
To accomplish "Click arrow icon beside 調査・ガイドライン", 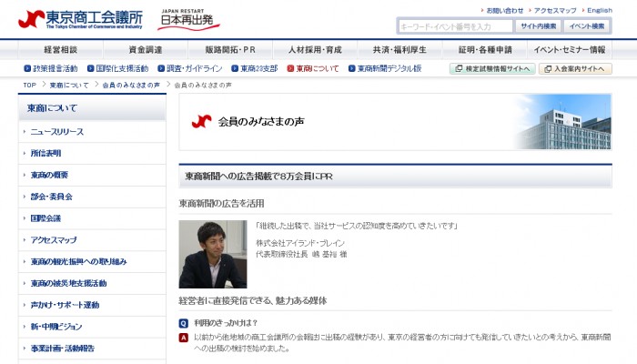I will [x=160, y=68].
